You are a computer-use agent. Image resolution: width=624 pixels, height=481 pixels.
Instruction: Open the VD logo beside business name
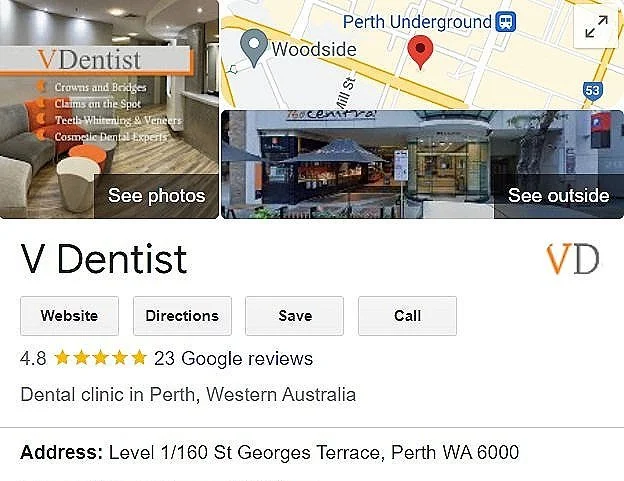click(x=573, y=259)
